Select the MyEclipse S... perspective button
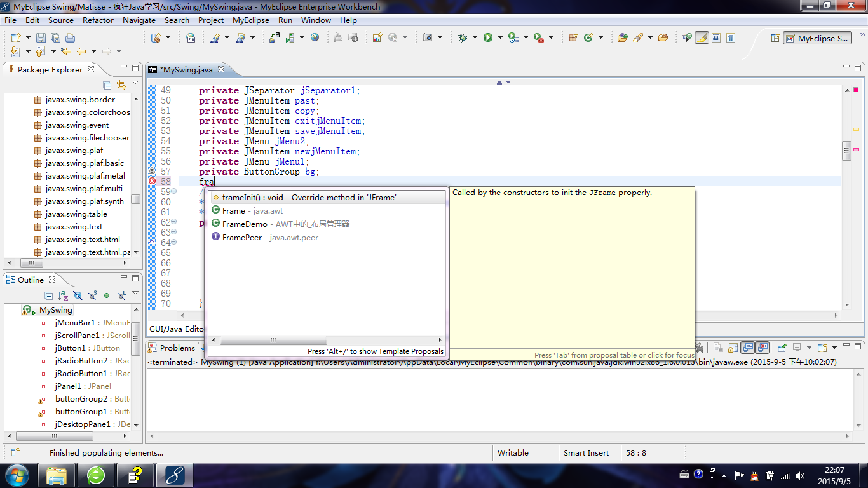 point(817,38)
